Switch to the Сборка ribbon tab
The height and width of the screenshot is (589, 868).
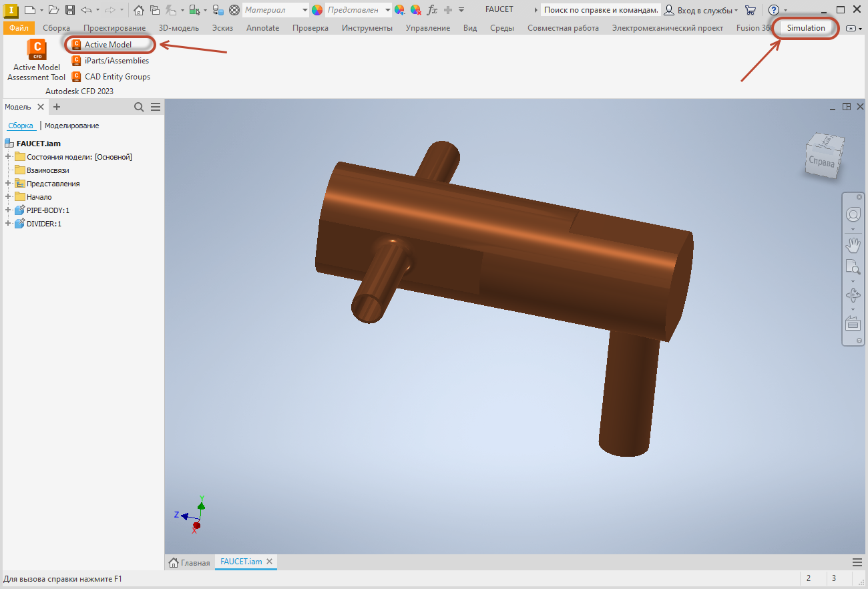coord(56,28)
